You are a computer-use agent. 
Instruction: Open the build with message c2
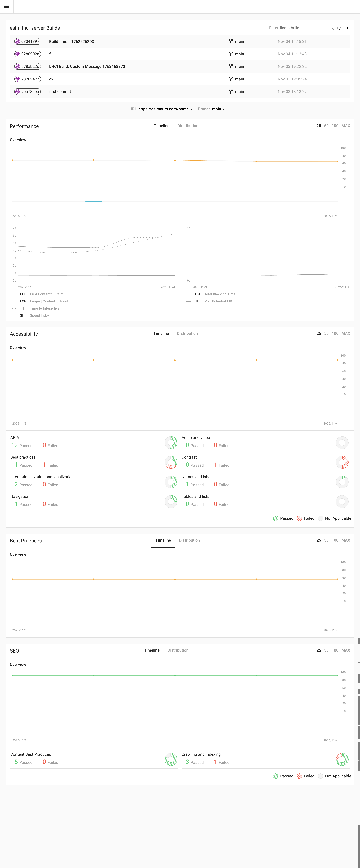(x=51, y=79)
